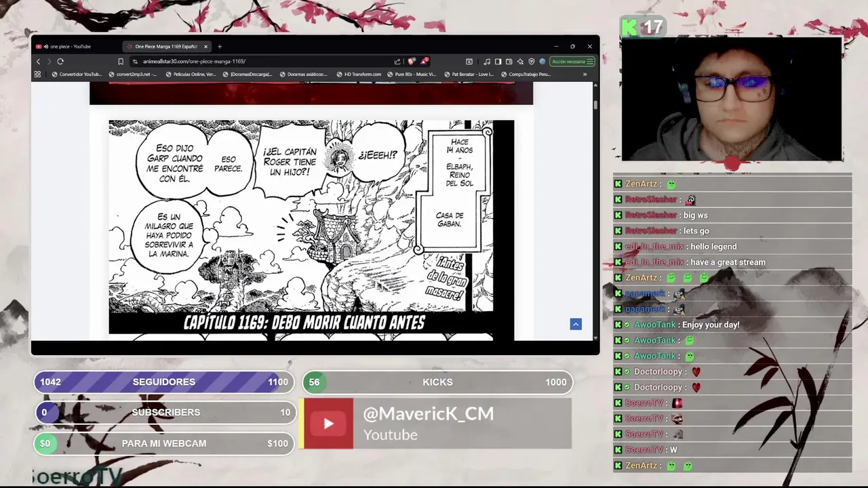The image size is (868, 488).
Task: Open the Leo AI sparkle icon
Action: coord(520,62)
